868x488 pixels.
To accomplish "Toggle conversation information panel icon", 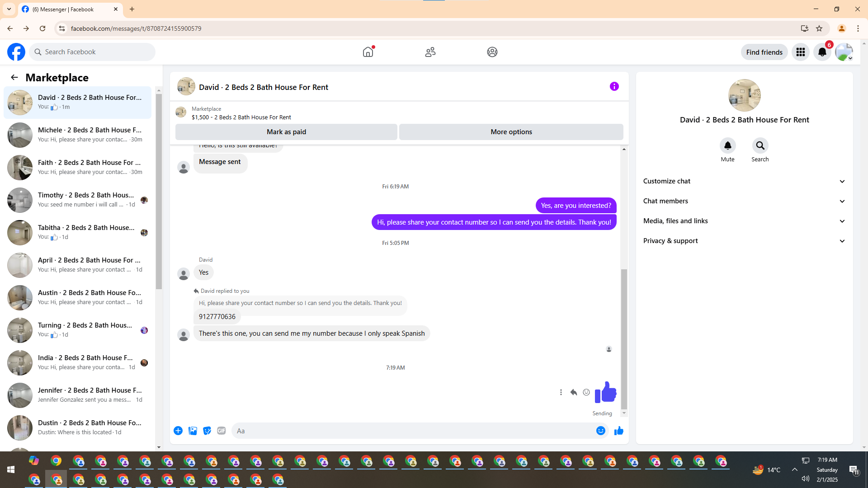I will [x=614, y=86].
